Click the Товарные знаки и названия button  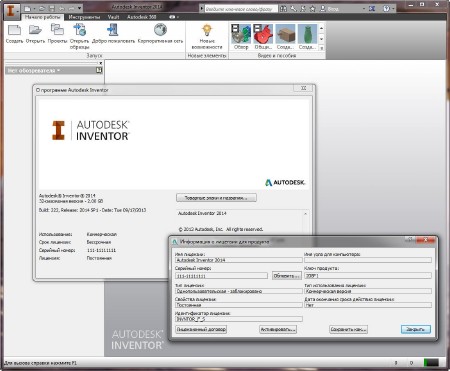[216, 198]
